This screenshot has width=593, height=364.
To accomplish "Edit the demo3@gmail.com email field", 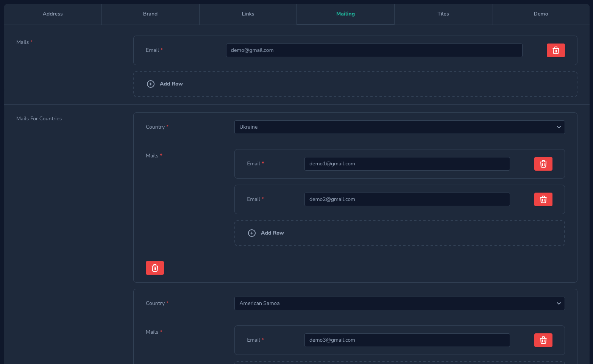I will 407,340.
